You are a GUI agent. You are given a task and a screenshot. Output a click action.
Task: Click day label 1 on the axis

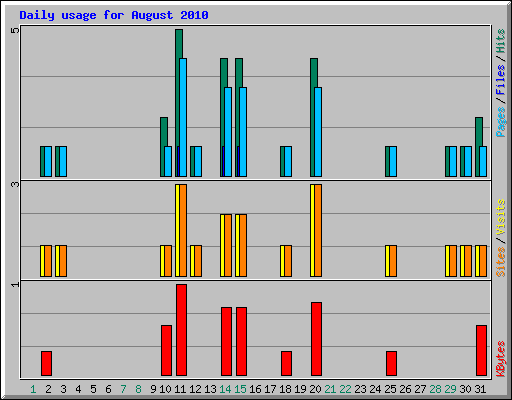click(x=33, y=389)
